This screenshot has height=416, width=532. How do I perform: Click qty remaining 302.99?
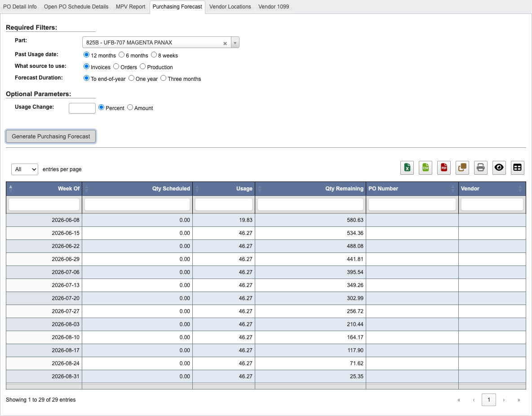[310, 298]
